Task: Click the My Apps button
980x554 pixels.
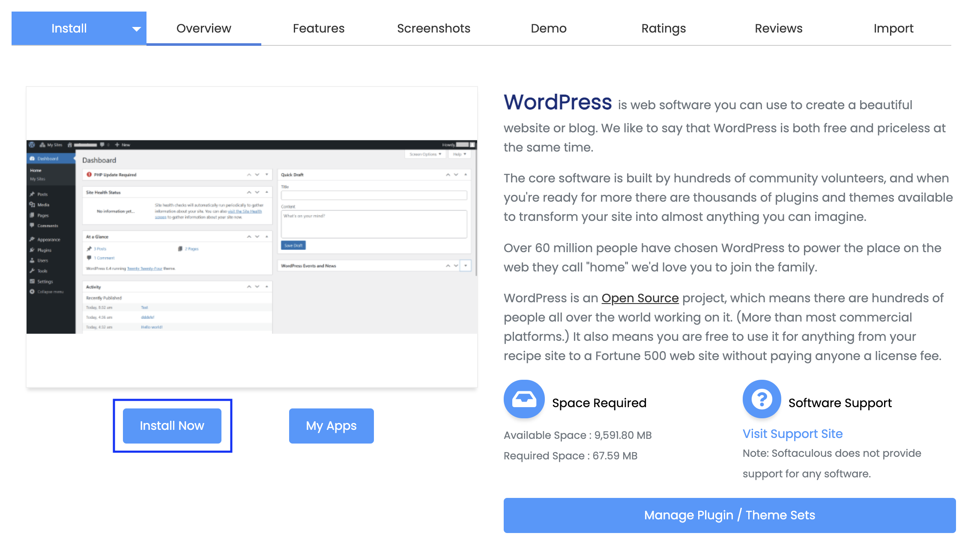Action: click(x=331, y=426)
